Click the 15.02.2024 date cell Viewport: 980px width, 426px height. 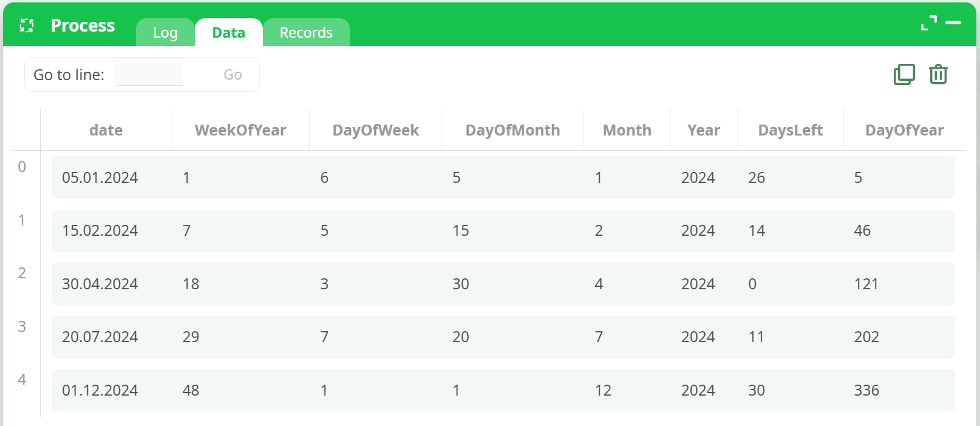100,231
